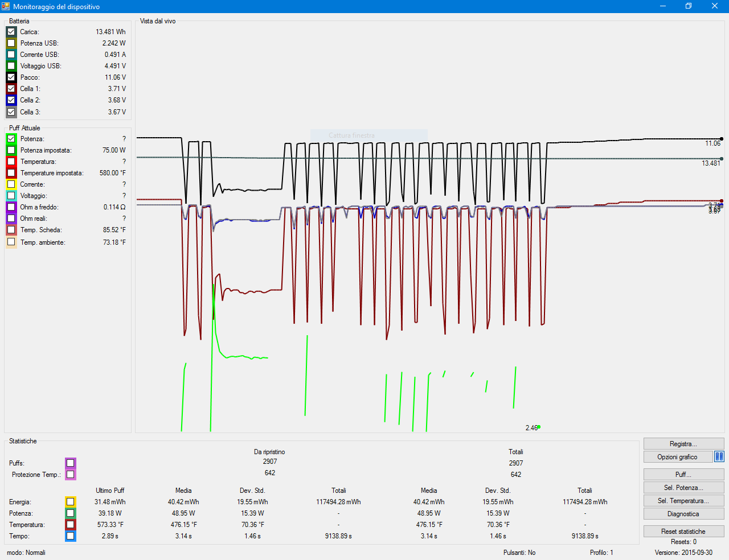
Task: Enable the Potenza impostata checkbox
Action: [x=11, y=150]
